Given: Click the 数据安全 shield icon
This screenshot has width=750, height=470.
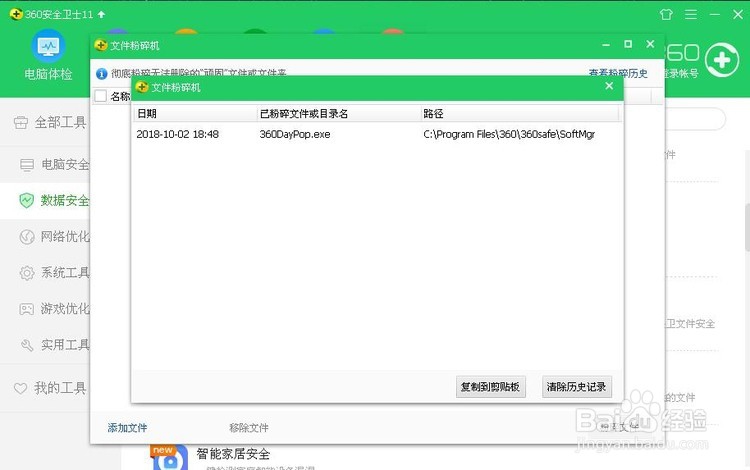Looking at the screenshot, I should (27, 200).
